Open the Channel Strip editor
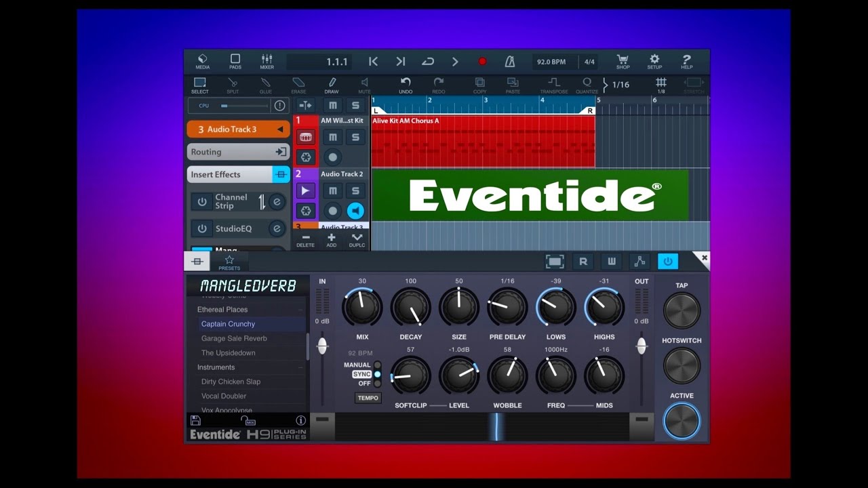This screenshot has width=868, height=488. [277, 202]
